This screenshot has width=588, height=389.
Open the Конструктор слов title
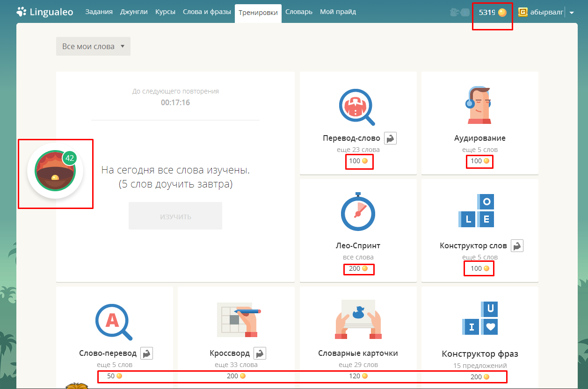tap(473, 245)
